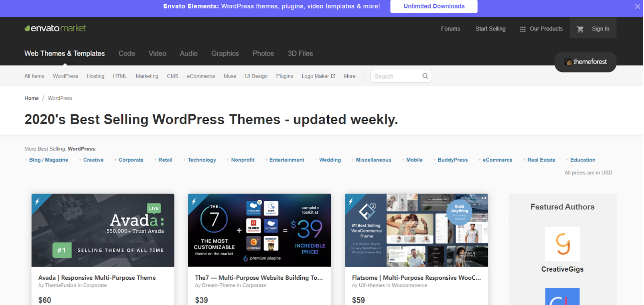Filter by Entertainment category
644x305 pixels.
pyautogui.click(x=287, y=160)
